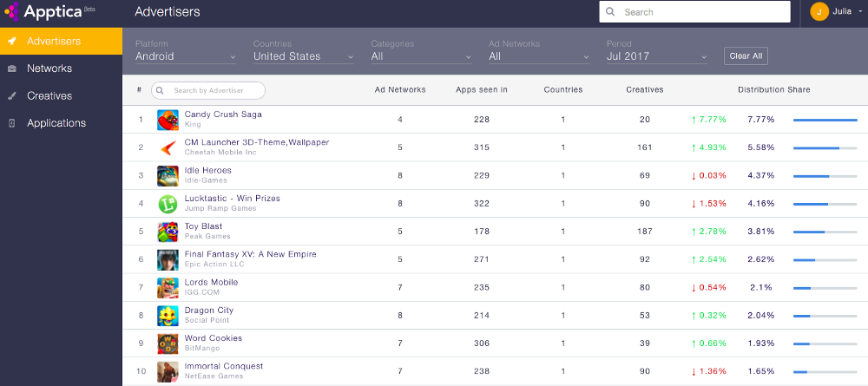This screenshot has width=868, height=386.
Task: Open the Idle Heroes advertiser link
Action: 208,170
